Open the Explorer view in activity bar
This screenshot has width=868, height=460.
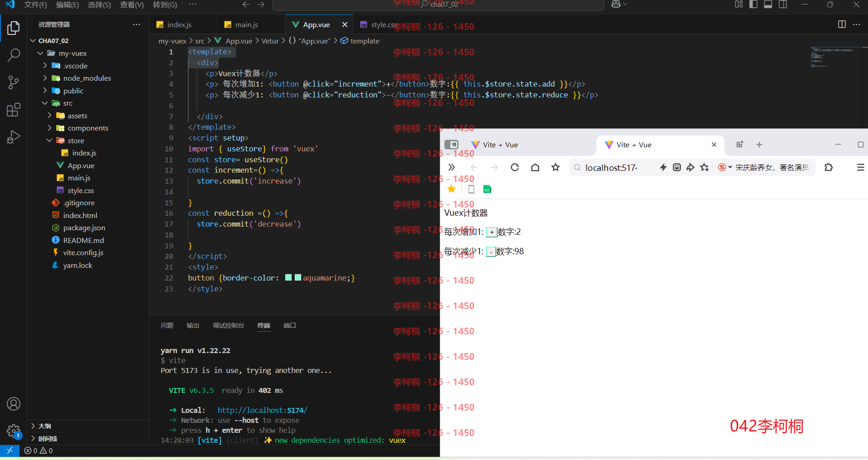click(x=14, y=28)
